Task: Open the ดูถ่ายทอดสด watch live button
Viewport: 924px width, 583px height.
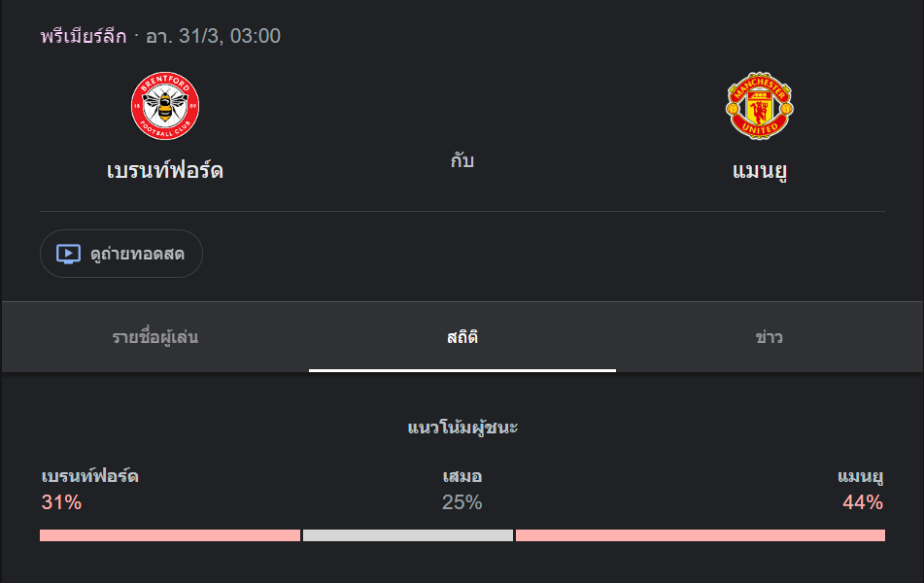Action: 121,254
